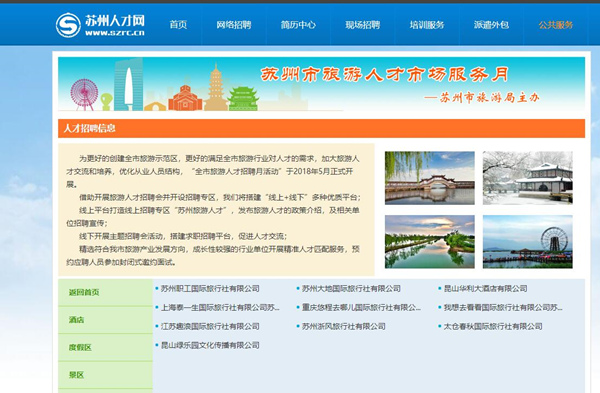Image resolution: width=600 pixels, height=393 pixels.
Task: Choose 培训服务 in the header menu
Action: click(x=427, y=25)
